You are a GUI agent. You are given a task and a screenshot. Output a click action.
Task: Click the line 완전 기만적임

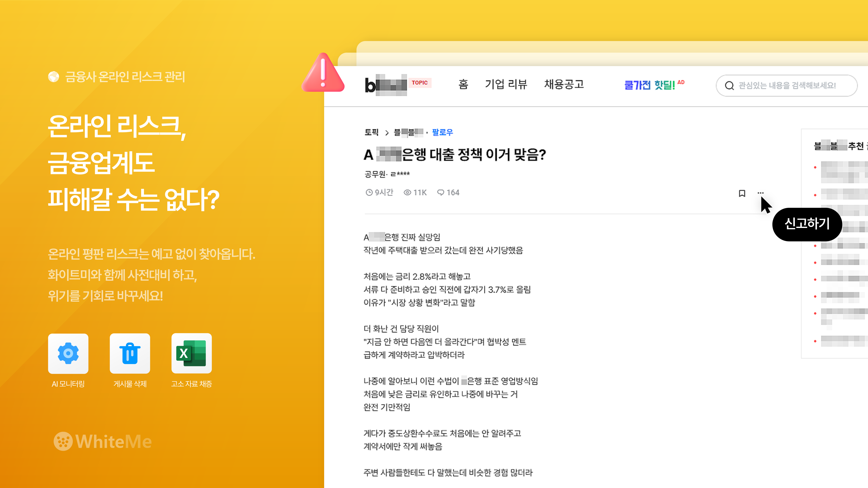click(x=387, y=407)
